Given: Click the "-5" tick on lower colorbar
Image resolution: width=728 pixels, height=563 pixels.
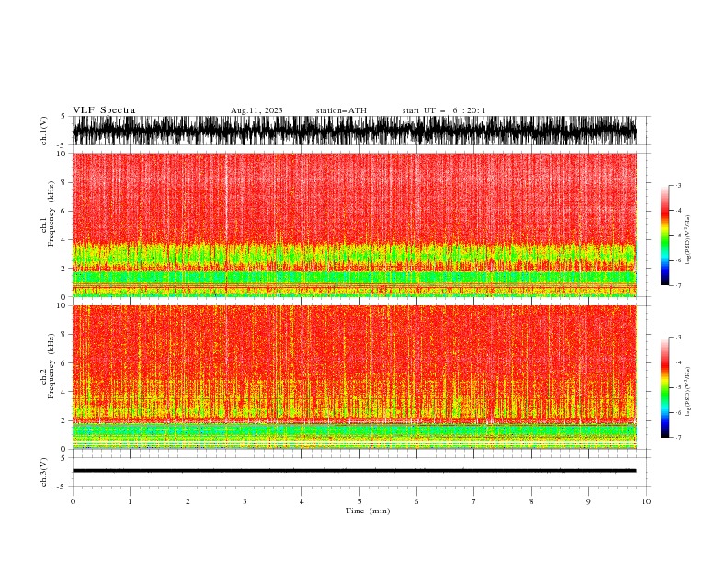Looking at the screenshot, I should [x=677, y=387].
